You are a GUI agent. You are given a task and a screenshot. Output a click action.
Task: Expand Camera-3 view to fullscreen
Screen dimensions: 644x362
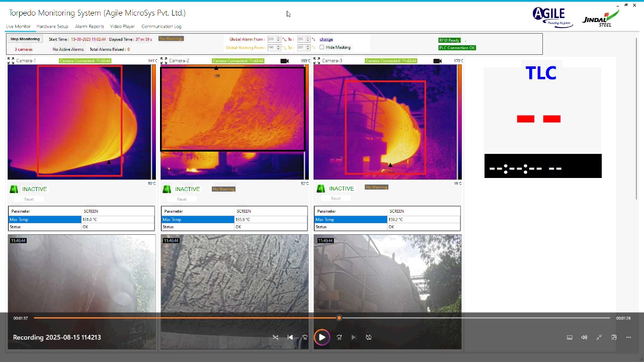316,61
